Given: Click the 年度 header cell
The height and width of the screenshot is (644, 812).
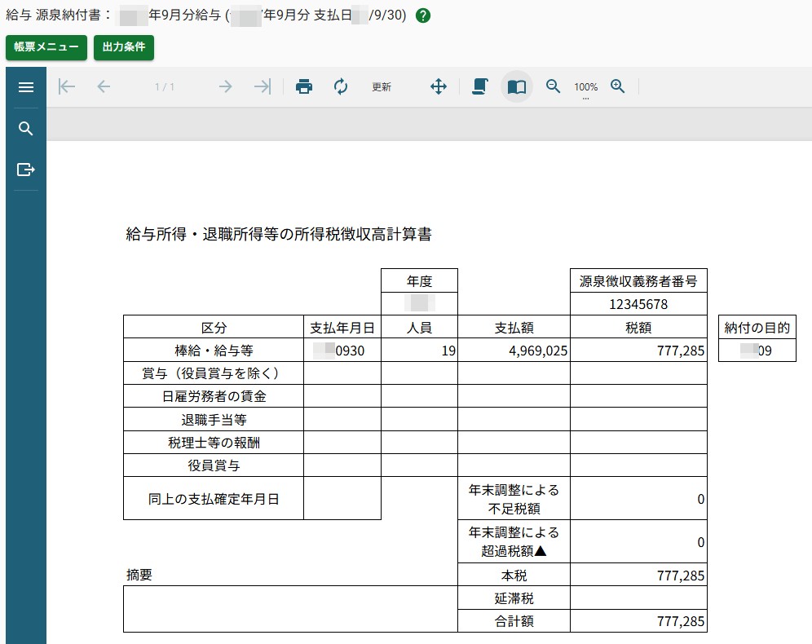Looking at the screenshot, I should point(420,281).
